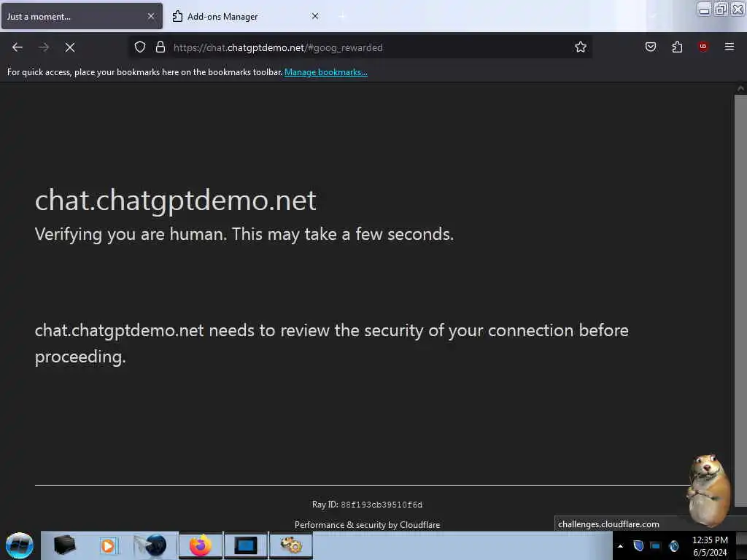This screenshot has width=747, height=560.
Task: Show hidden system tray icons
Action: coord(620,546)
